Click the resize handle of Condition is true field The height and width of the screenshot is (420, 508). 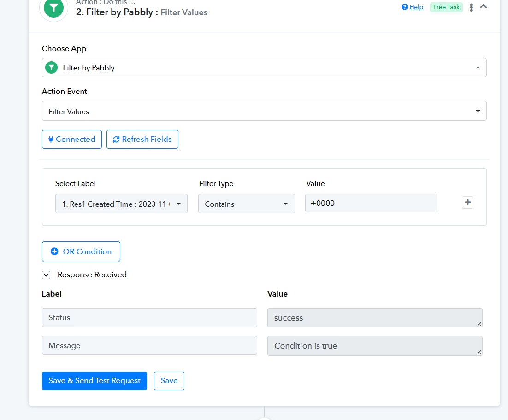(479, 352)
